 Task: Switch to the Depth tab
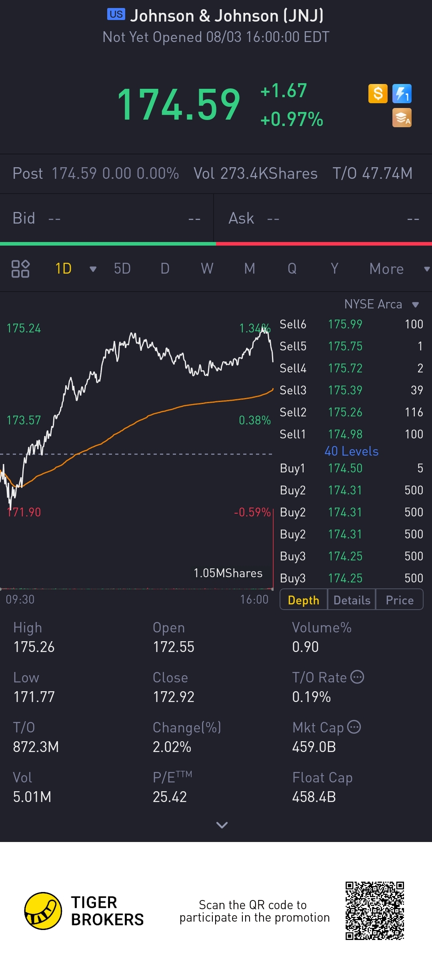point(304,600)
